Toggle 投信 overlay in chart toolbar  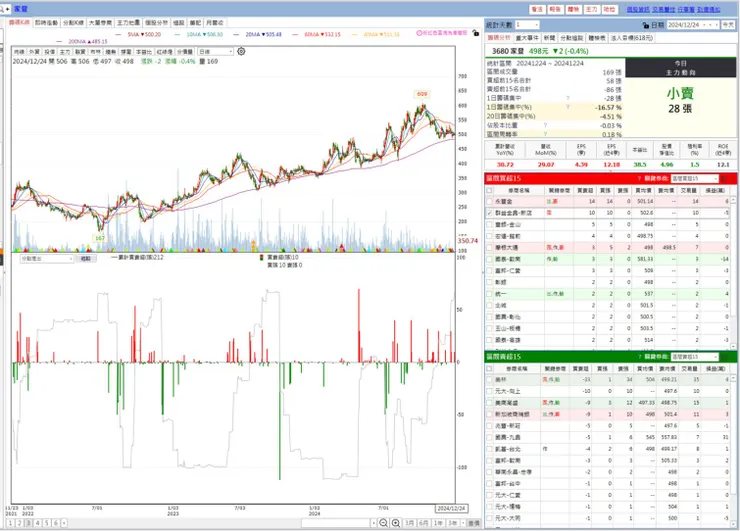coord(50,51)
